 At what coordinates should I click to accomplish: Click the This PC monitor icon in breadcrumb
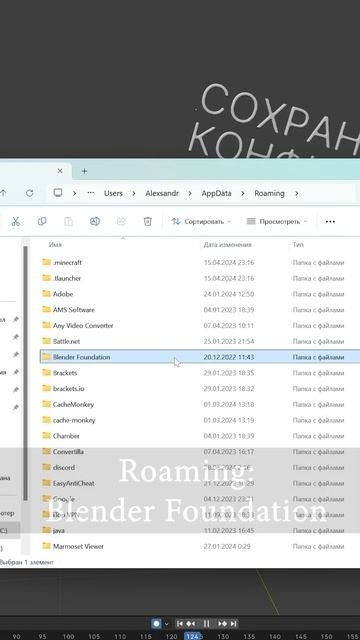tap(58, 193)
